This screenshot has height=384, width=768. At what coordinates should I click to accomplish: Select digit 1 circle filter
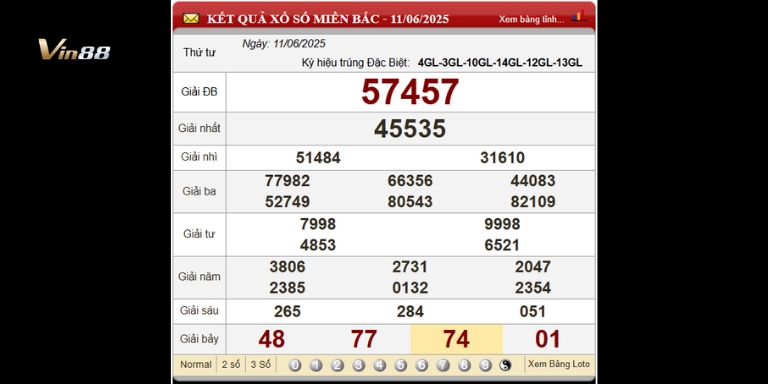[x=316, y=365]
